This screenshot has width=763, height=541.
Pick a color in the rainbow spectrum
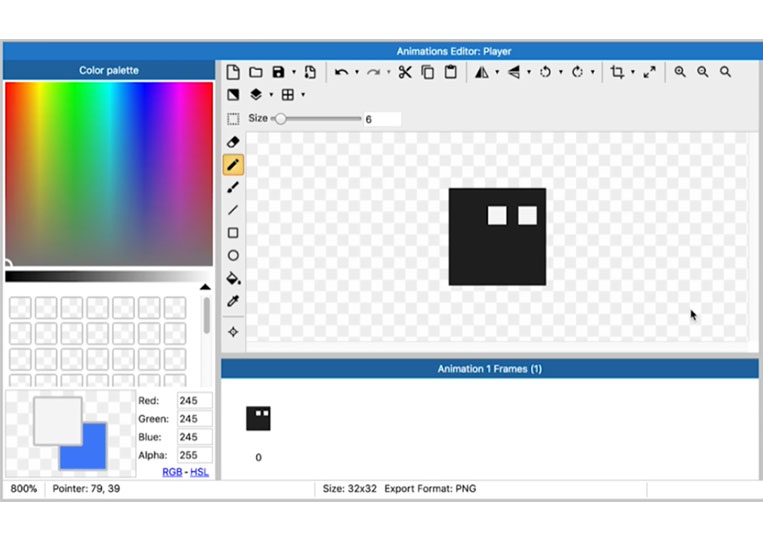[x=109, y=174]
